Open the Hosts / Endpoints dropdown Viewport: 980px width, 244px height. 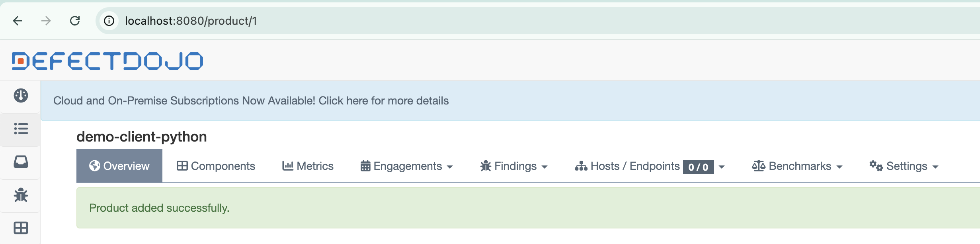coord(722,167)
